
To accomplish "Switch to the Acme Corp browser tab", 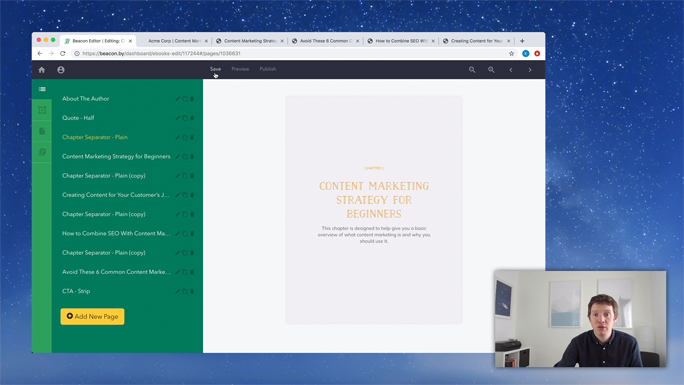I will 174,41.
